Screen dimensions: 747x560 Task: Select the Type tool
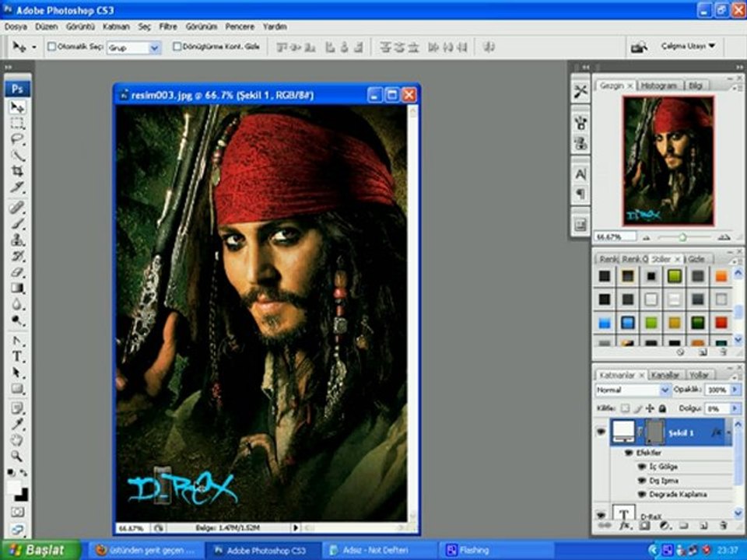pyautogui.click(x=18, y=357)
